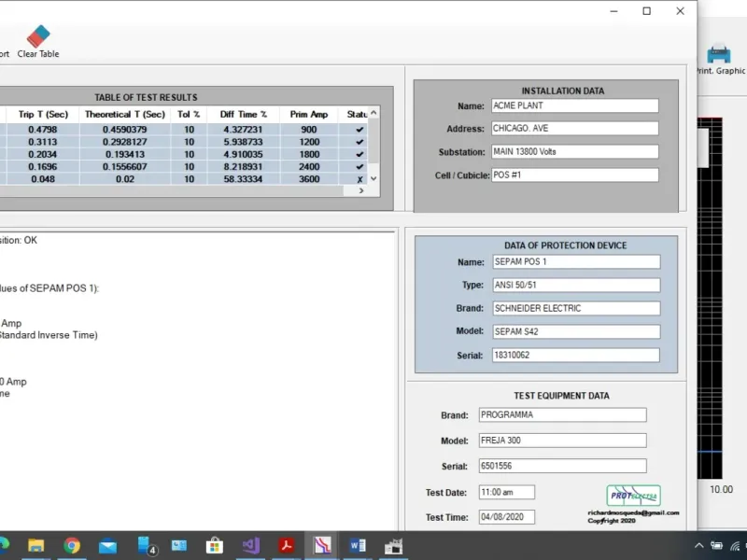Open File Explorer from the taskbar
The image size is (747, 560).
tap(35, 546)
